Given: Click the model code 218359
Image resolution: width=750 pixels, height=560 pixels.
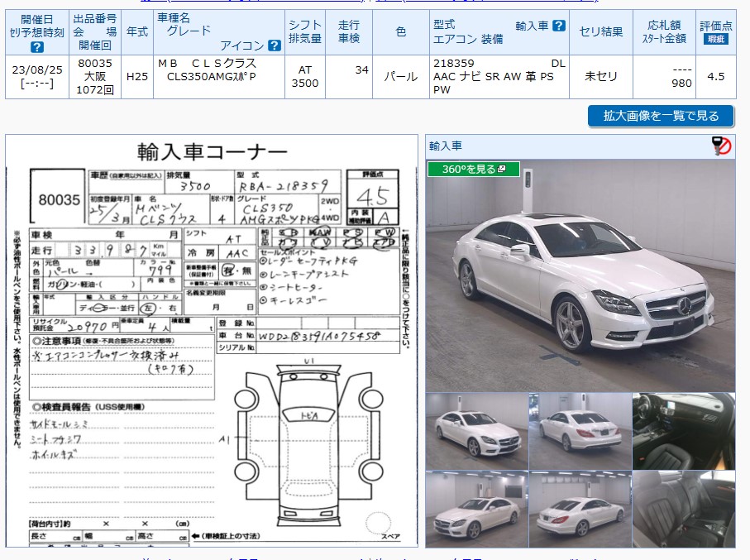Looking at the screenshot, I should tap(453, 63).
